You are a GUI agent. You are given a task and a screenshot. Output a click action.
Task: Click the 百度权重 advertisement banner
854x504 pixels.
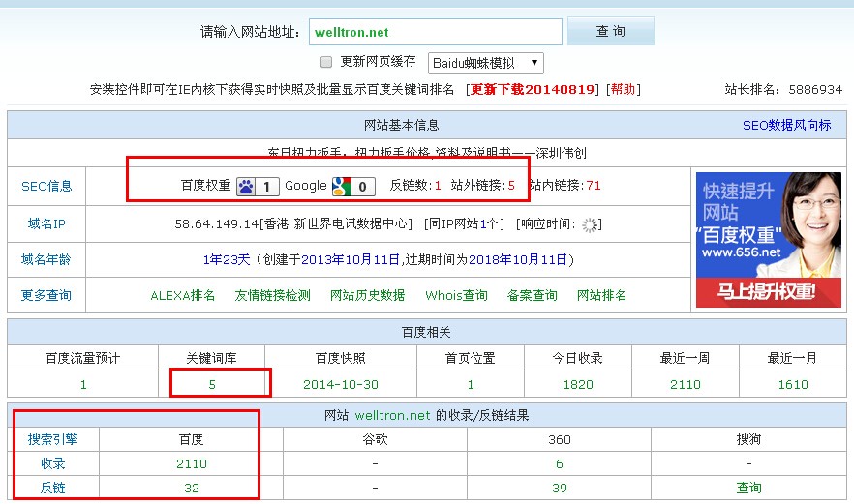pyautogui.click(x=768, y=240)
